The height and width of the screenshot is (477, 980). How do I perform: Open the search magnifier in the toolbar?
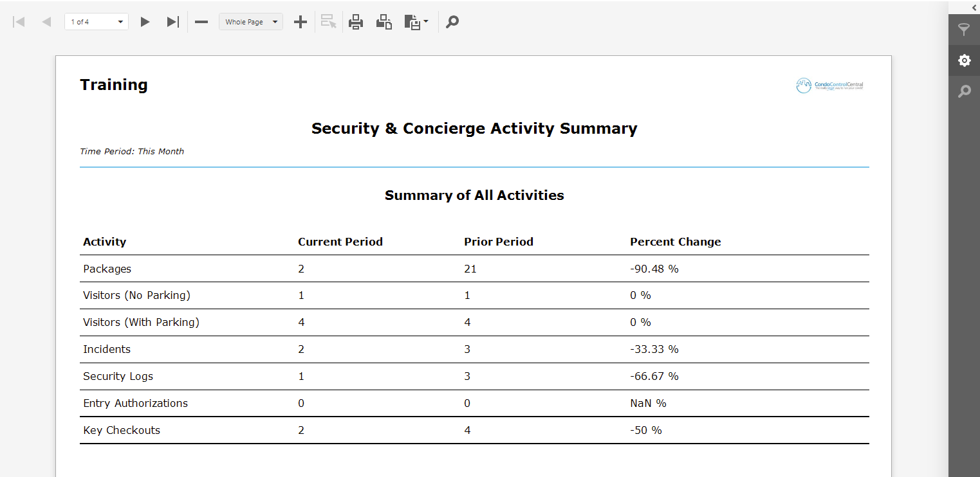pyautogui.click(x=452, y=21)
